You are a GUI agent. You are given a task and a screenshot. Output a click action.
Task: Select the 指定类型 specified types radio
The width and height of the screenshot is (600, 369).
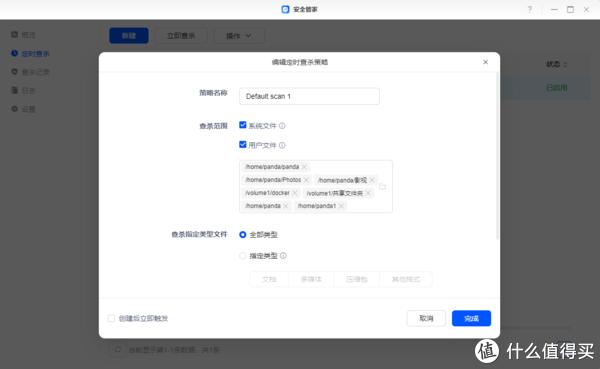243,256
